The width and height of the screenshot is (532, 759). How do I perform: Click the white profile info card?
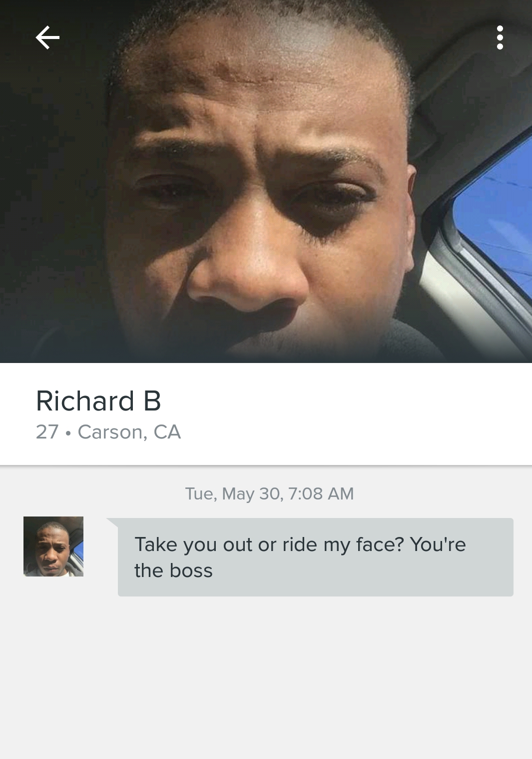[x=266, y=414]
